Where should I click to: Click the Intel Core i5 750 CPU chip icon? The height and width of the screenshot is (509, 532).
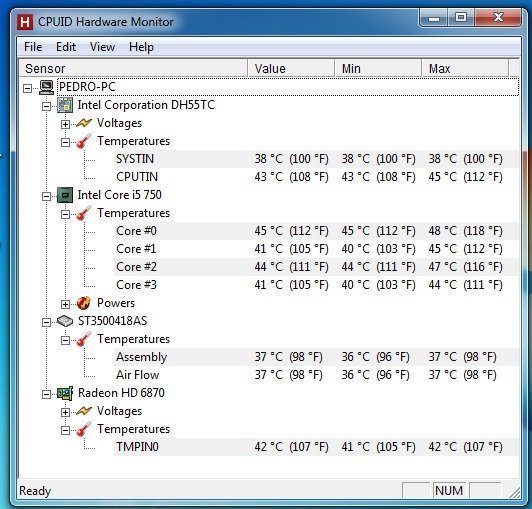pos(65,195)
